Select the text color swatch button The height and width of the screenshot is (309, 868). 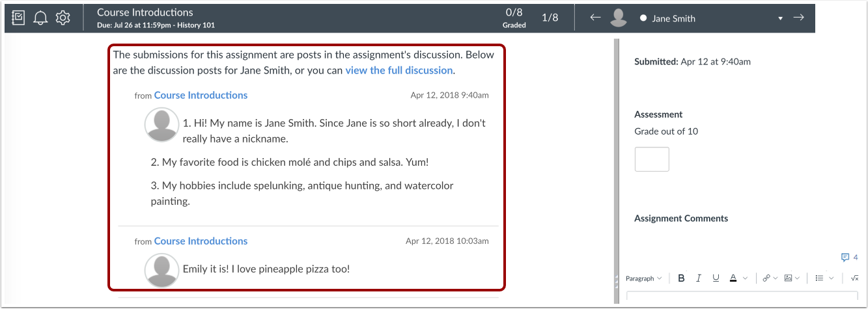point(733,278)
